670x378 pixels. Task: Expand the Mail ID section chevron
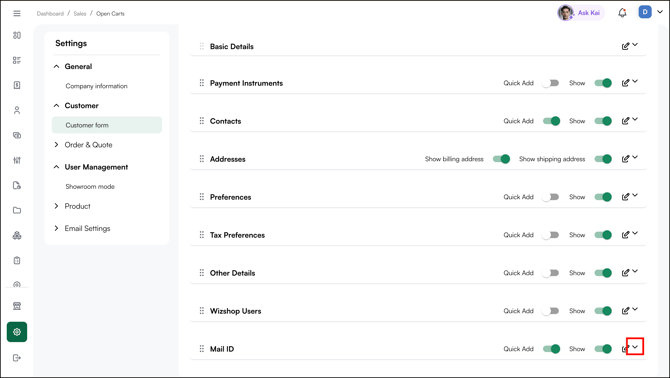click(x=635, y=346)
